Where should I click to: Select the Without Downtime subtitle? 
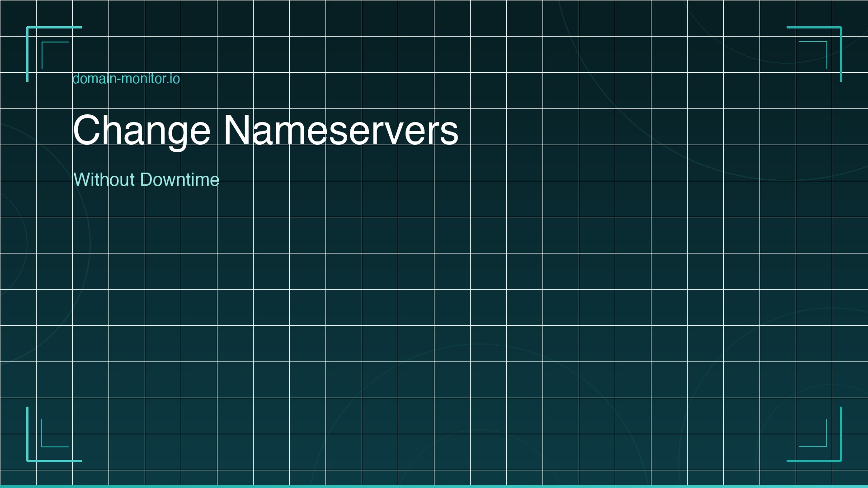point(146,179)
